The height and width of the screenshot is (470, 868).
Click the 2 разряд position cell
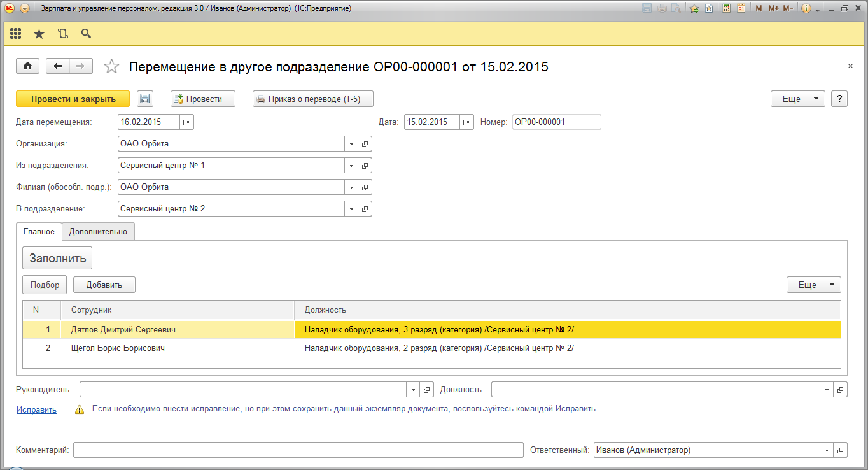pos(568,348)
